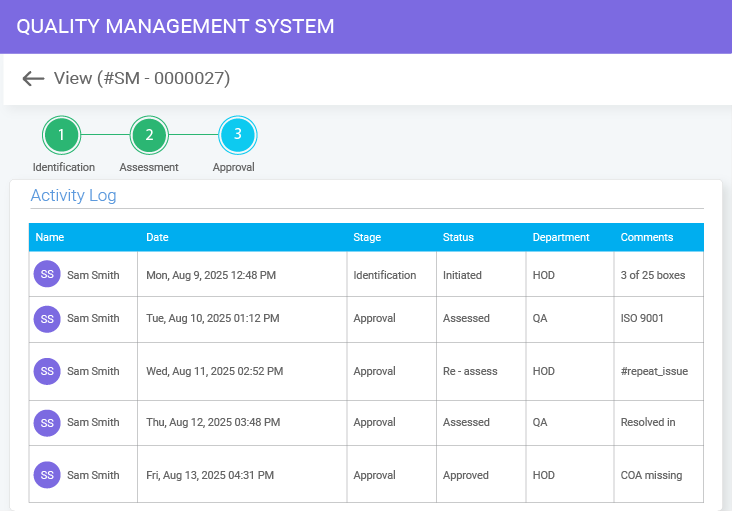Select date Thu, Aug 12, 2025 03:48 PM
This screenshot has height=511, width=732.
coord(213,422)
